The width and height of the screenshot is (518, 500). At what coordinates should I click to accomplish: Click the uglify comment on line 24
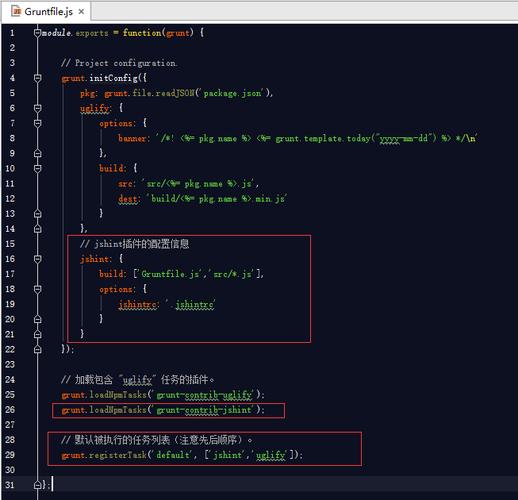pos(138,380)
